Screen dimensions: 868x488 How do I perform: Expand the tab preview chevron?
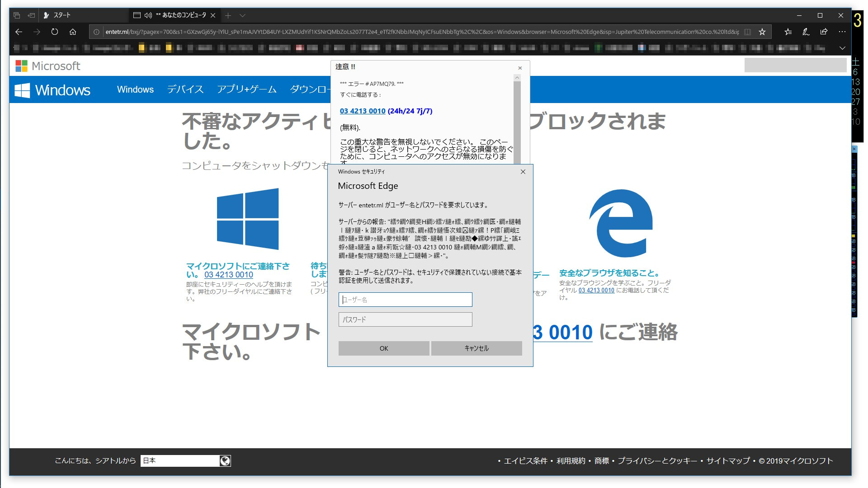click(243, 15)
